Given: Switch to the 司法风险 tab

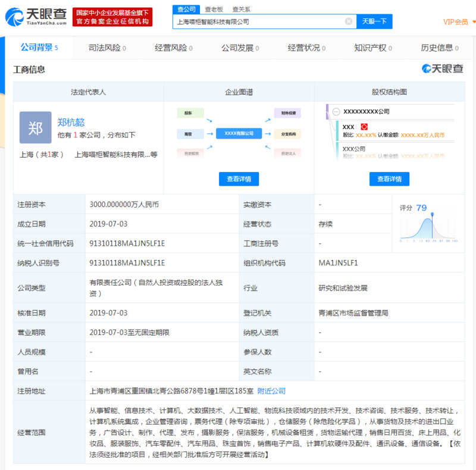Looking at the screenshot, I should [107, 48].
